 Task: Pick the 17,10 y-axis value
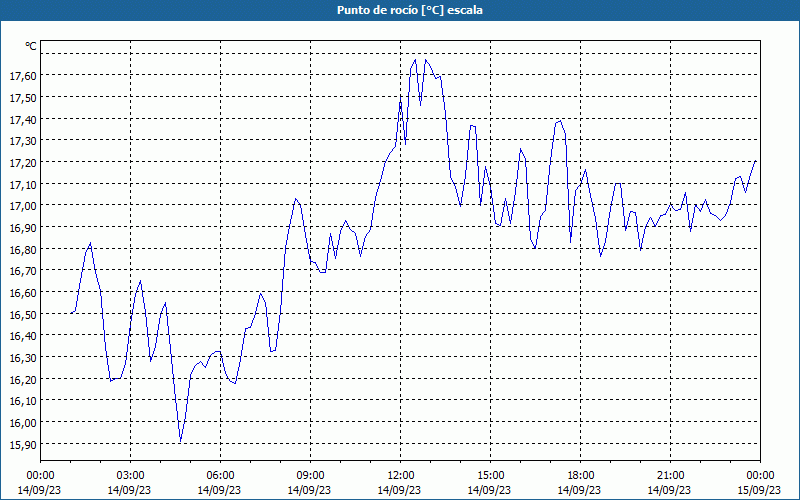(x=23, y=184)
